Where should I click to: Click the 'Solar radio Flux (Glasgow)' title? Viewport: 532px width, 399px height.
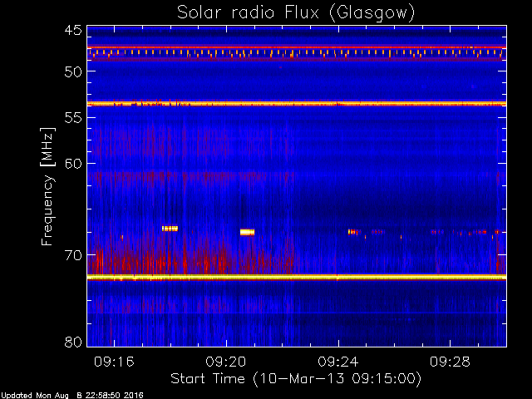coord(296,13)
